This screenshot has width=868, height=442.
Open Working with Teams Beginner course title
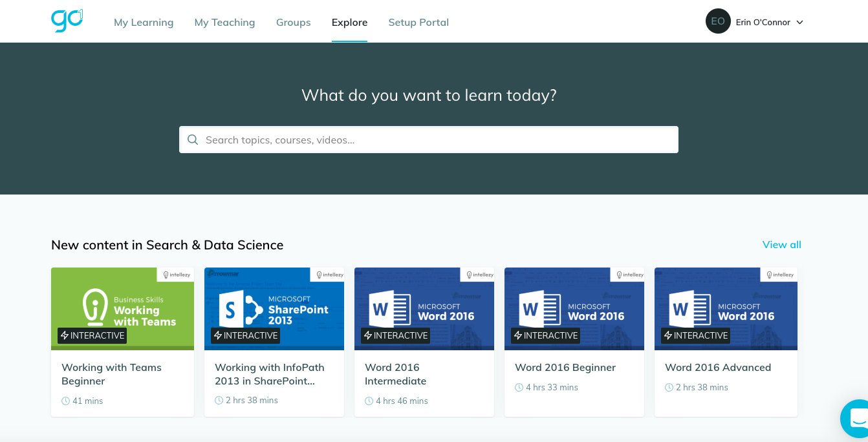click(111, 374)
